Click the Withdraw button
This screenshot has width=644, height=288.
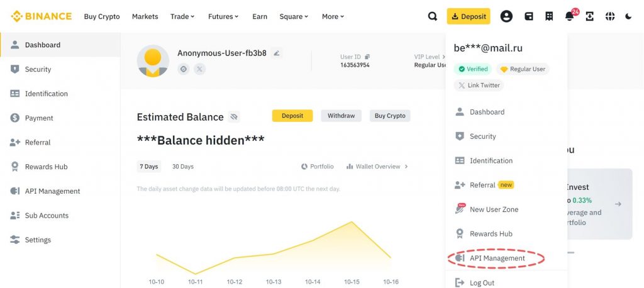click(x=341, y=116)
